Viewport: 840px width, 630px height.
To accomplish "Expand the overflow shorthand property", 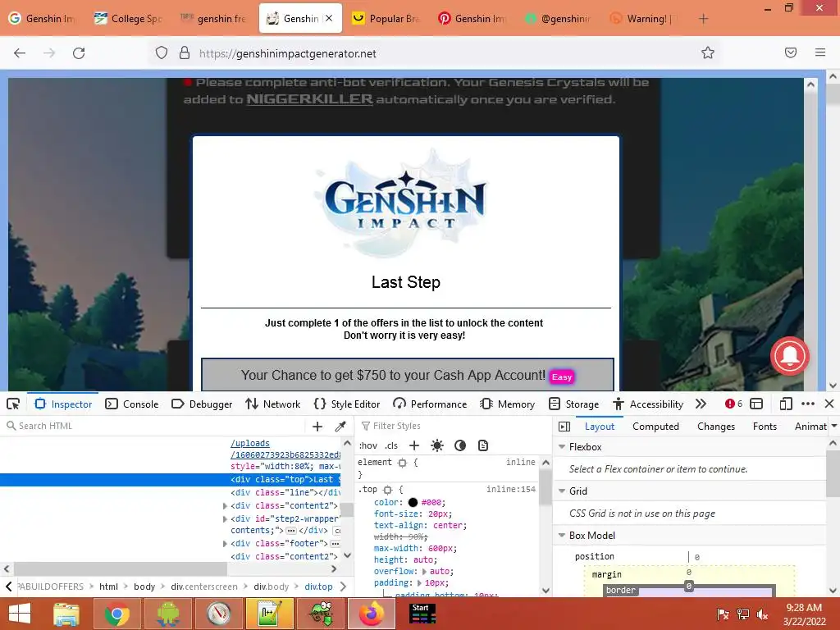I will tap(424, 572).
